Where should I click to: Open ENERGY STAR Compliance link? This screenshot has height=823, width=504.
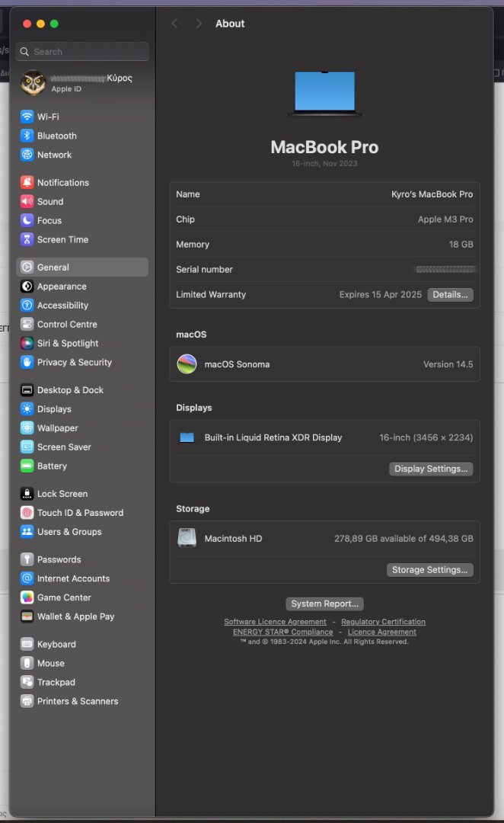[x=282, y=632]
